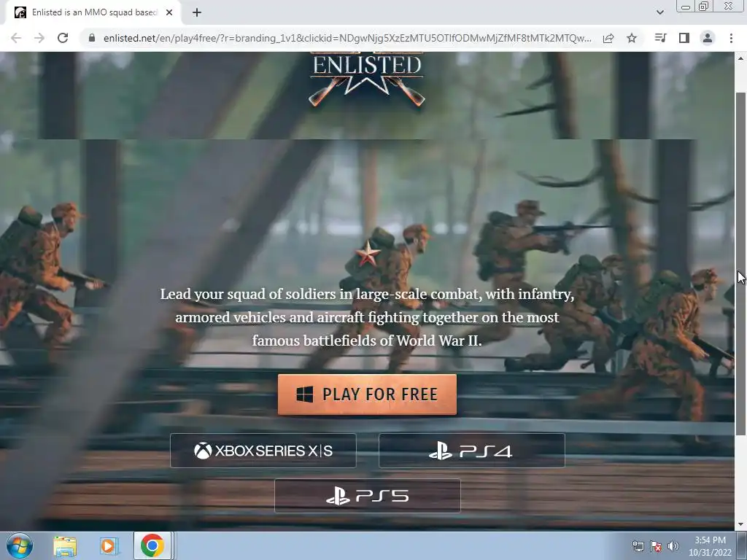The height and width of the screenshot is (560, 747).
Task: Open the media control toolbar icon
Action: 660,38
